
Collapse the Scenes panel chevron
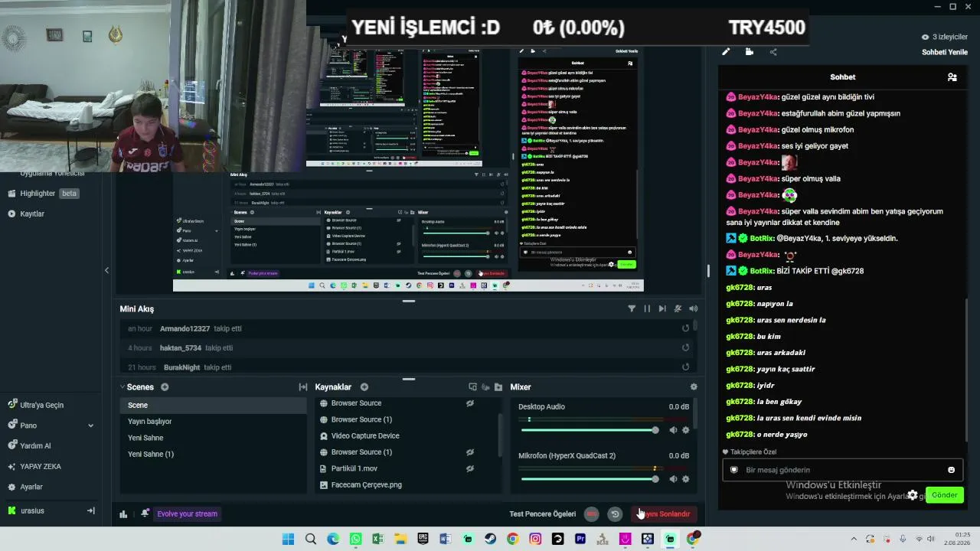click(122, 387)
